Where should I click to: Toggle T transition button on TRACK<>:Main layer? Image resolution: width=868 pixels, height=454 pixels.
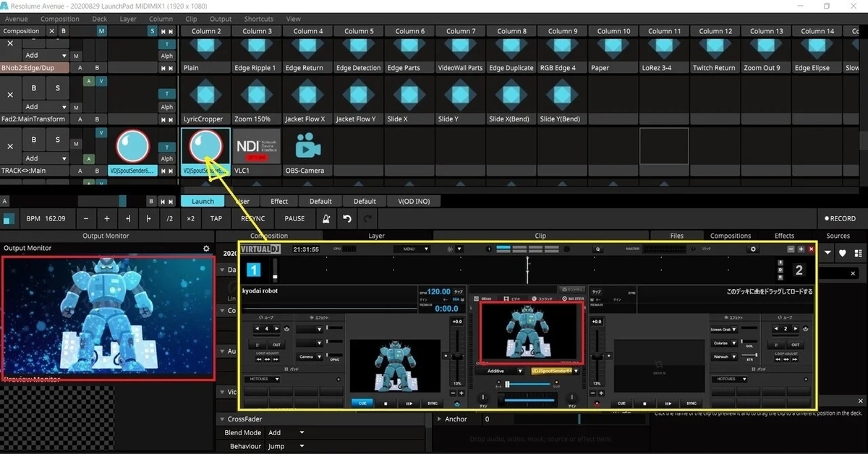[166, 146]
